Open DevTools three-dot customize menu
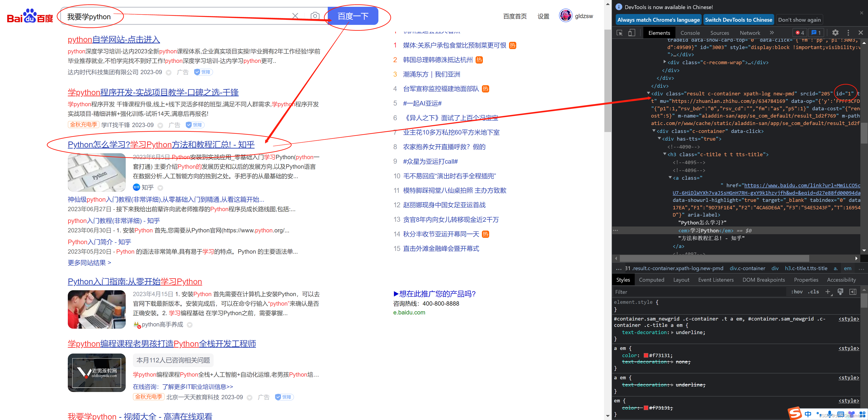 pyautogui.click(x=848, y=33)
